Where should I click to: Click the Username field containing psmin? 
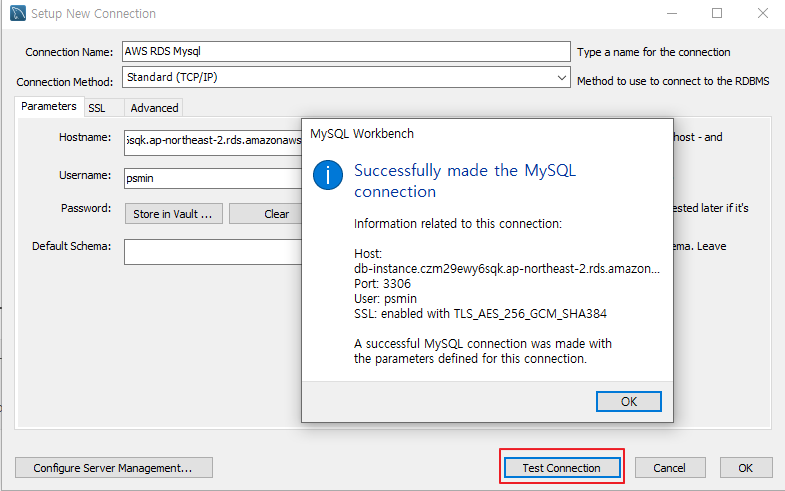click(213, 178)
